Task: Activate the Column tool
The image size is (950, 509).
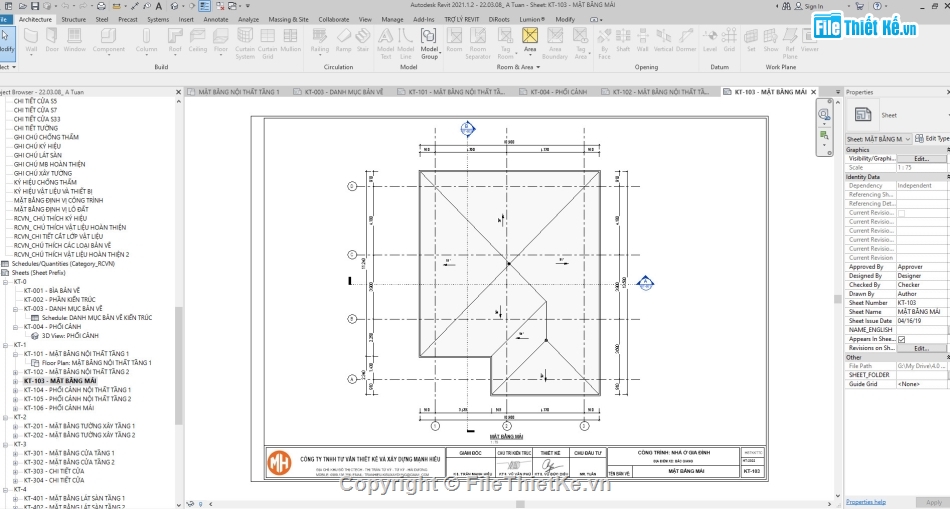Action: pos(146,40)
